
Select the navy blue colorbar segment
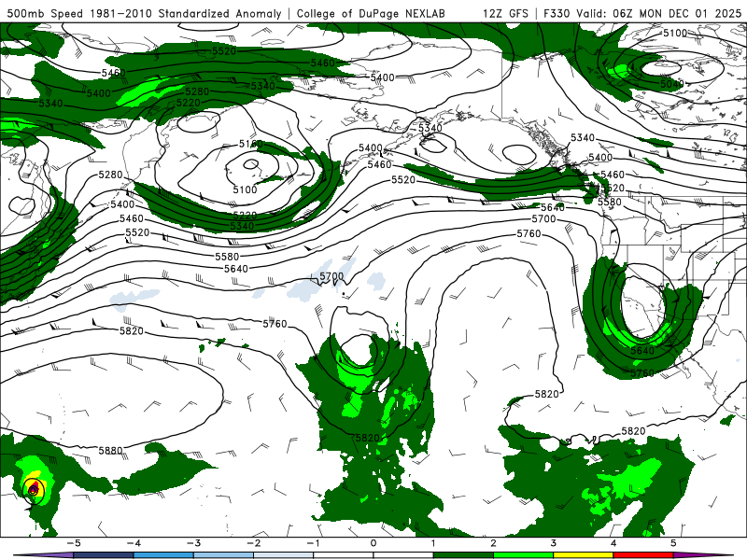(x=104, y=555)
